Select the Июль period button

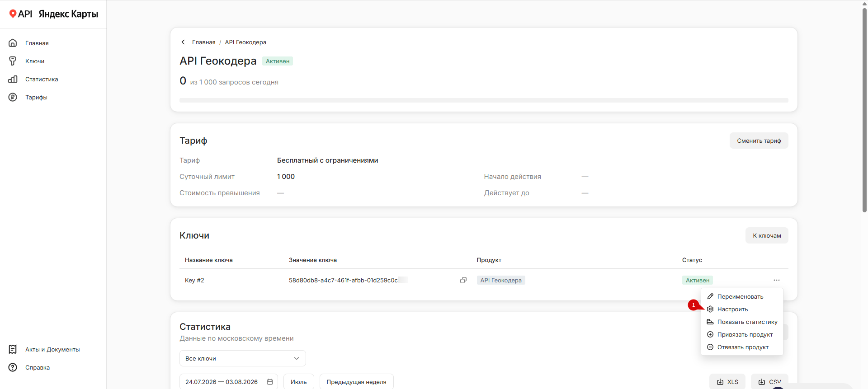pyautogui.click(x=299, y=382)
